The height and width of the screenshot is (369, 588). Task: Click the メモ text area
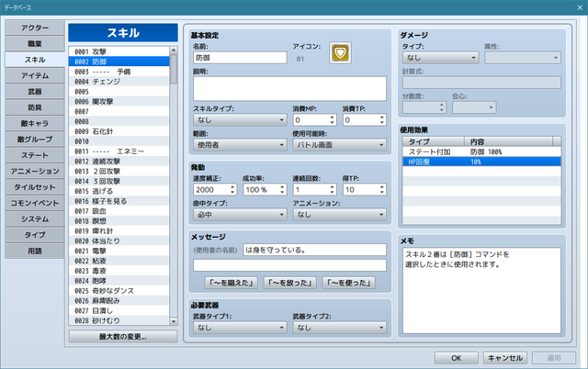pos(481,290)
